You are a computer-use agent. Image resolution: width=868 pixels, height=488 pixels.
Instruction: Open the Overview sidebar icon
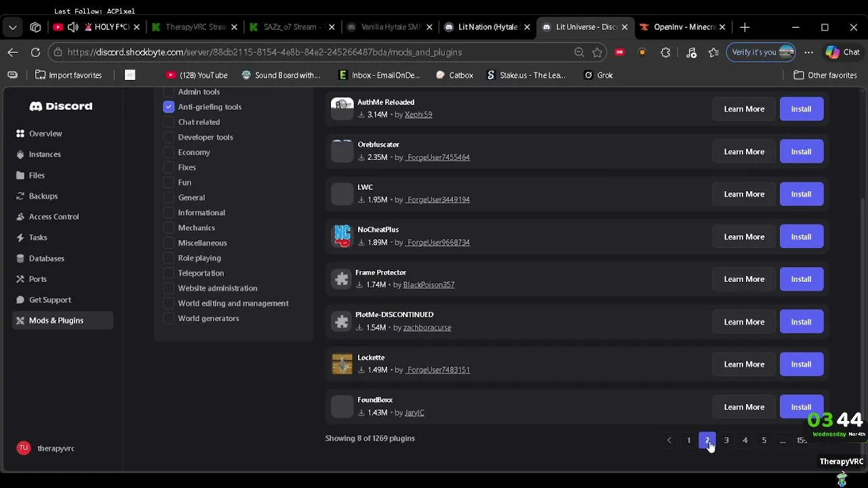point(20,134)
